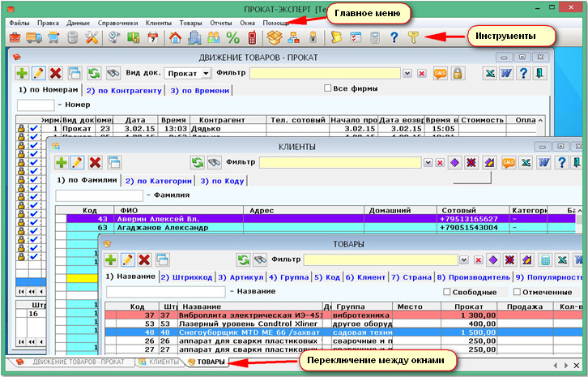
Task: Click the Фамилия search input field
Action: tap(97, 195)
